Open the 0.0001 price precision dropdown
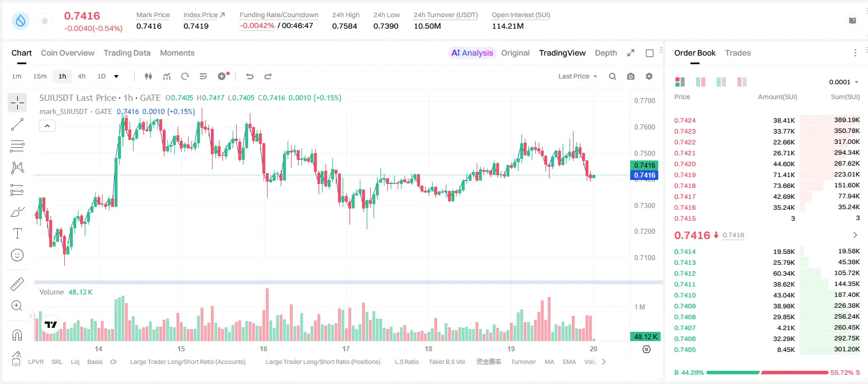868x384 pixels. 844,82
